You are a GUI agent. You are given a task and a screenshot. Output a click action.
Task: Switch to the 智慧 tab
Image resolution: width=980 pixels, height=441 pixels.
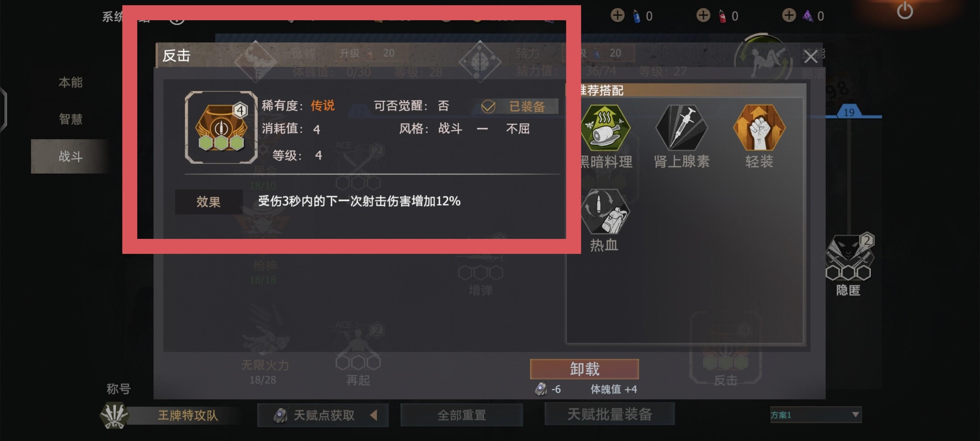(x=70, y=119)
